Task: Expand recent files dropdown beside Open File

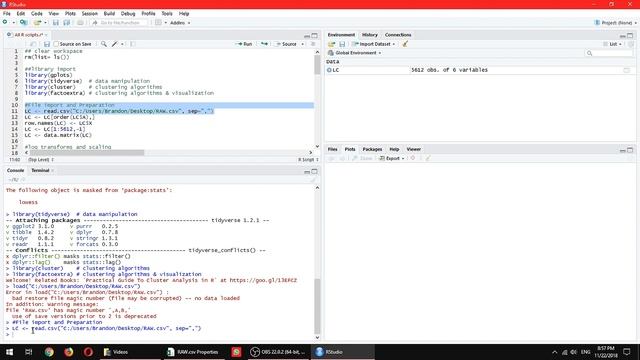Action: click(x=45, y=23)
